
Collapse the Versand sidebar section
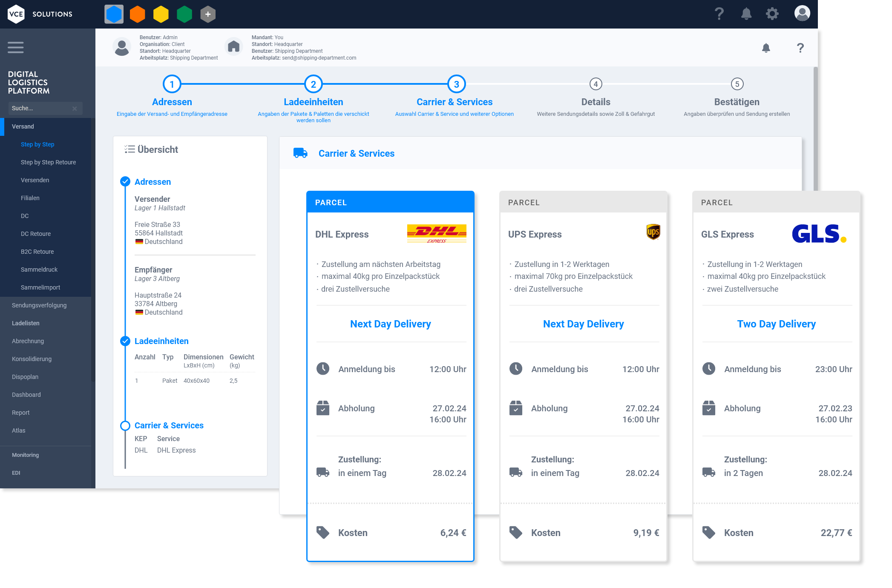tap(23, 126)
